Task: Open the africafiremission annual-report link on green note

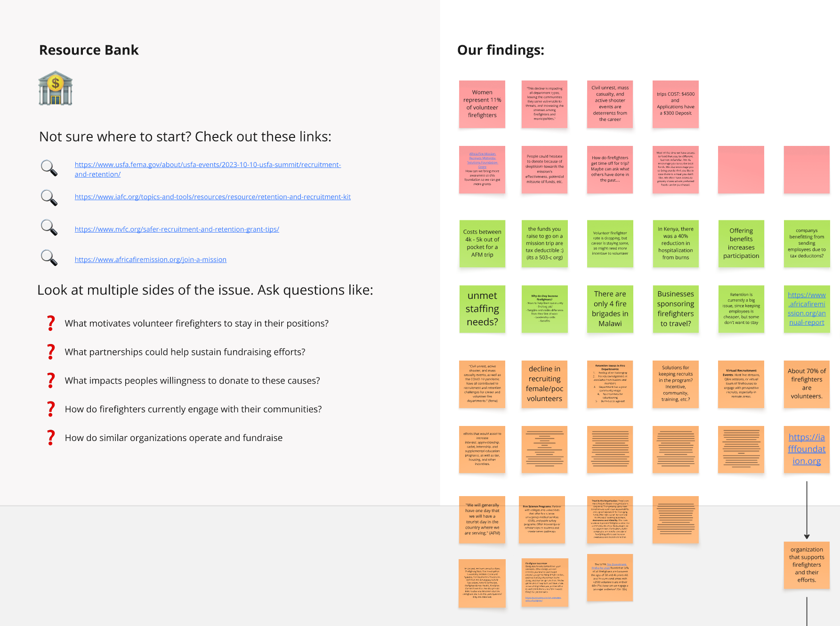Action: 807,309
